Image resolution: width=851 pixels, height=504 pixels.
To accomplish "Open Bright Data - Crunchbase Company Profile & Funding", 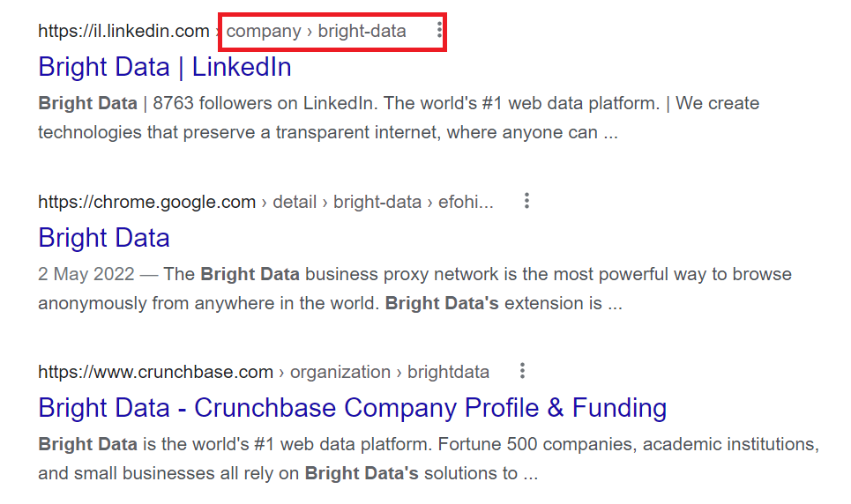I will 352,408.
